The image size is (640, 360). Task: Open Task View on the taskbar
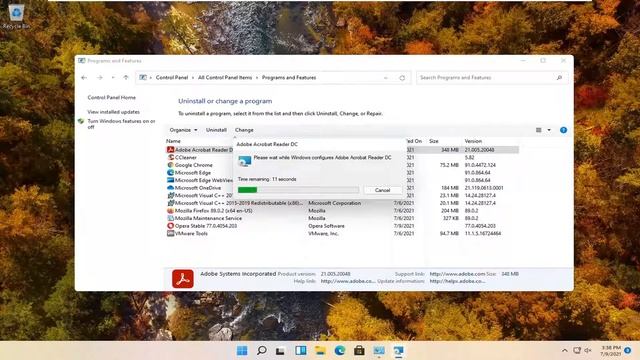[280, 351]
